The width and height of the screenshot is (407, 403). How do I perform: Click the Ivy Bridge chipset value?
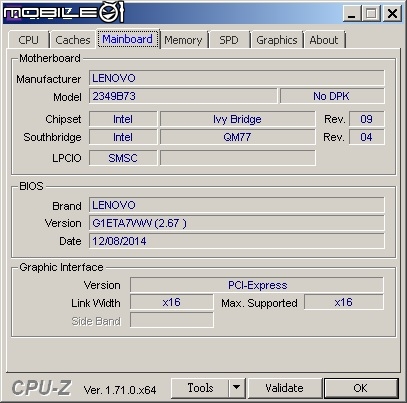tap(237, 119)
